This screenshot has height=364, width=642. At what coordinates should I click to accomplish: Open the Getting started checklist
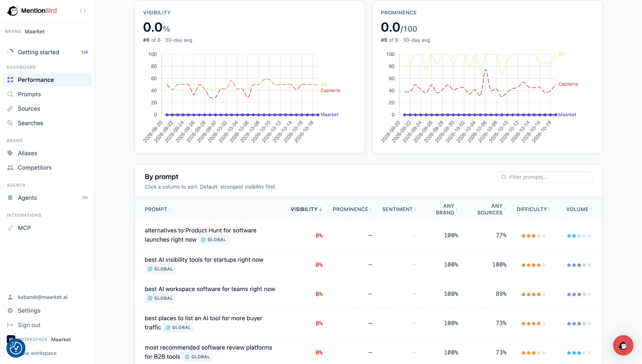[47, 52]
